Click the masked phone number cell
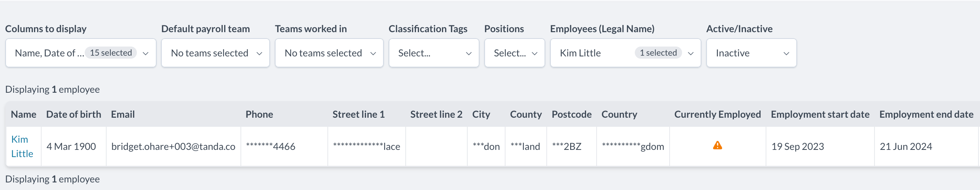The image size is (980, 190). tap(270, 146)
